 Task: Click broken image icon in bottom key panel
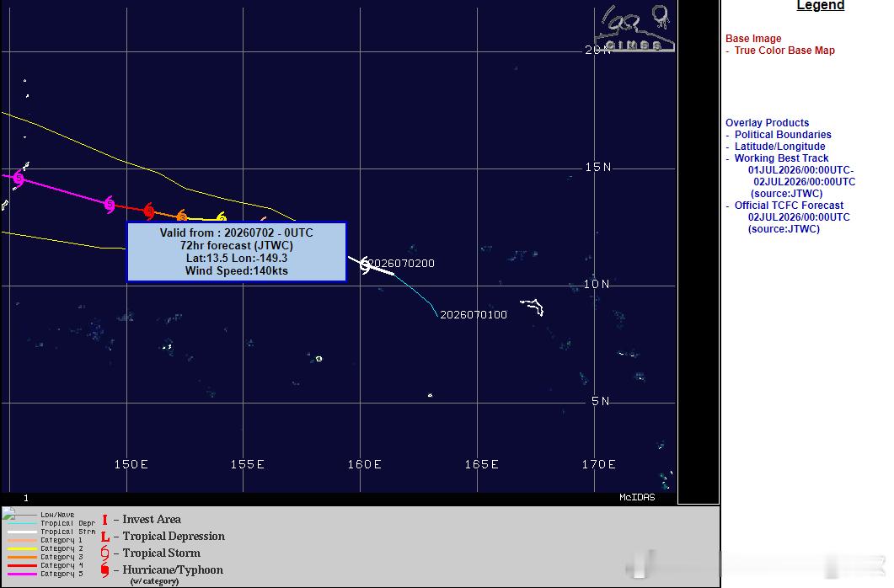coord(8,515)
